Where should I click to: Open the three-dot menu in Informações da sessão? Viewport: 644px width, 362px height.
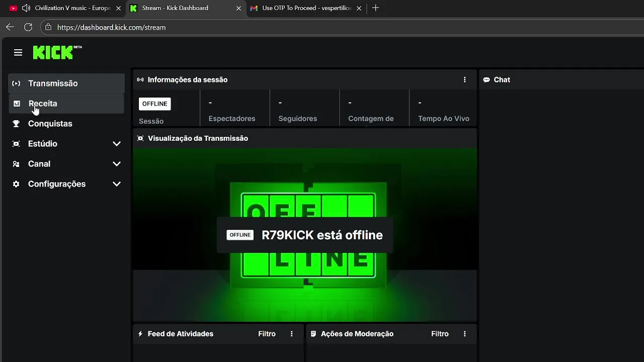[464, 79]
